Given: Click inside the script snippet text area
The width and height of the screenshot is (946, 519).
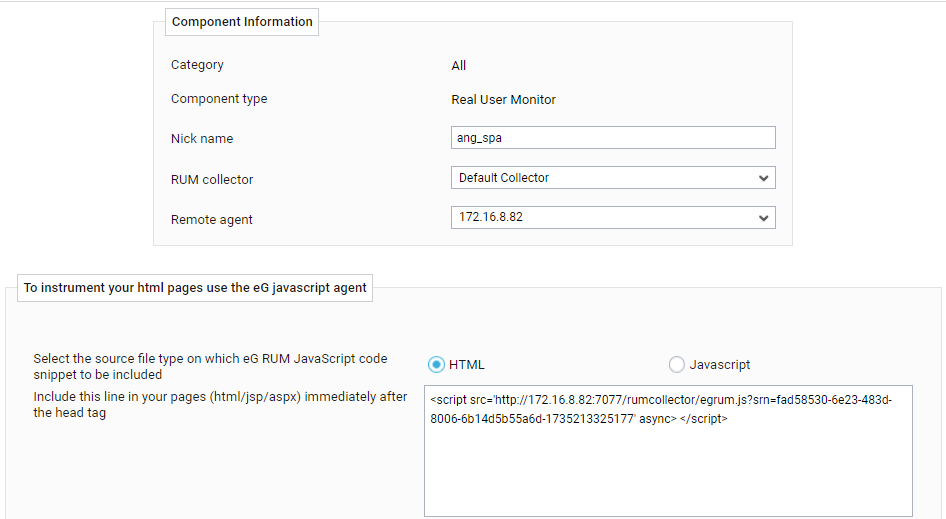Looking at the screenshot, I should [x=668, y=451].
